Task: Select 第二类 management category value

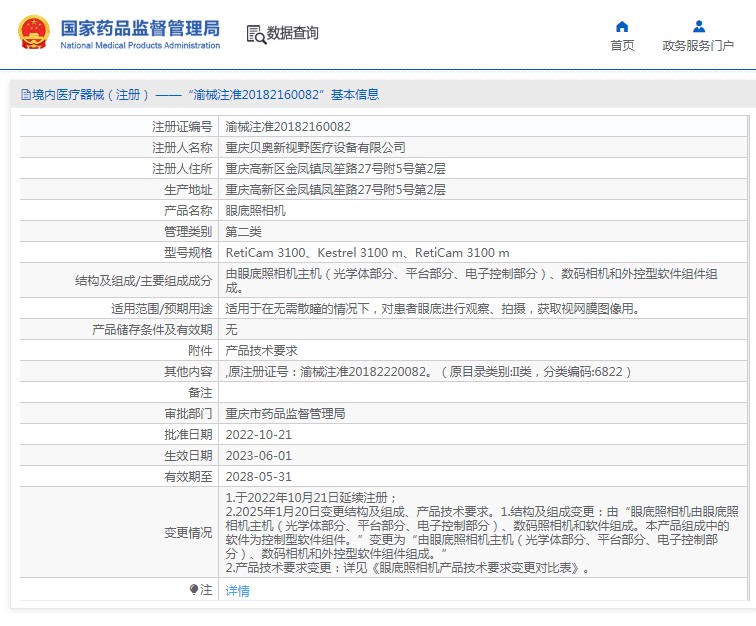Action: (243, 231)
